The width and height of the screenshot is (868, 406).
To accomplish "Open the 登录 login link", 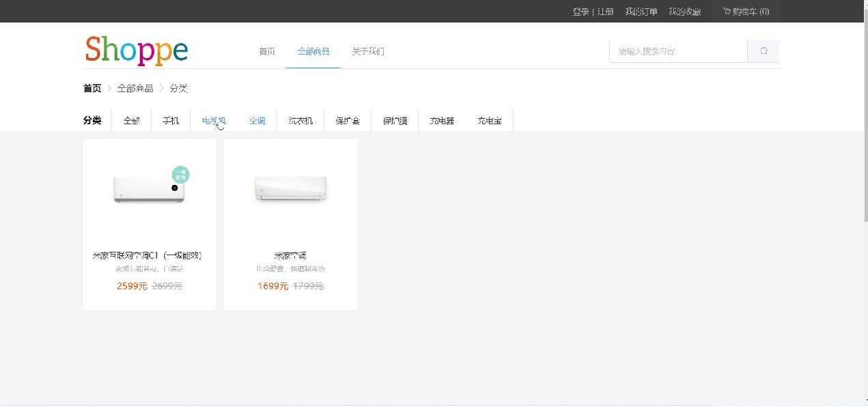I will 580,12.
